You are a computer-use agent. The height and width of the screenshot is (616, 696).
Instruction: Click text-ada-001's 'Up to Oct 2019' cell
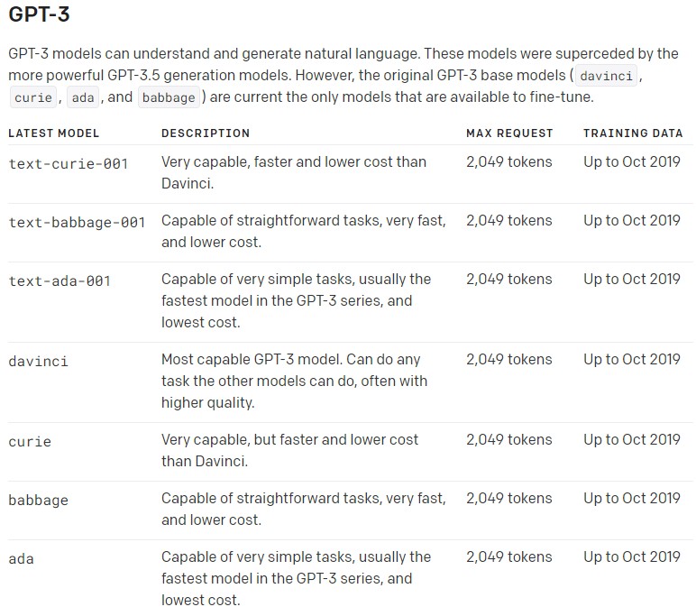(x=632, y=279)
